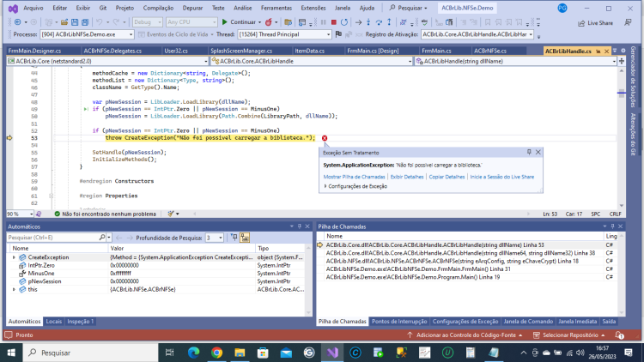Switch to the FrmMain.cs tab
The width and height of the screenshot is (644, 362).
tap(436, 51)
